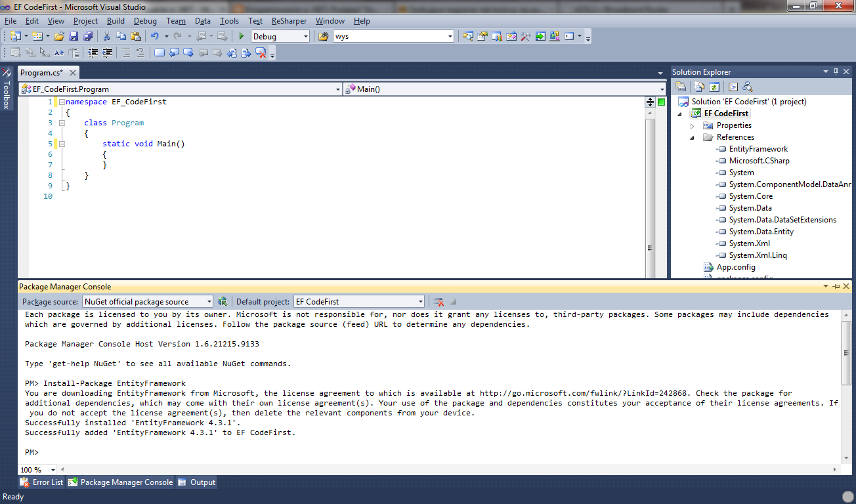Click the Copy icon in the toolbar
This screenshot has width=856, height=504.
[x=121, y=36]
